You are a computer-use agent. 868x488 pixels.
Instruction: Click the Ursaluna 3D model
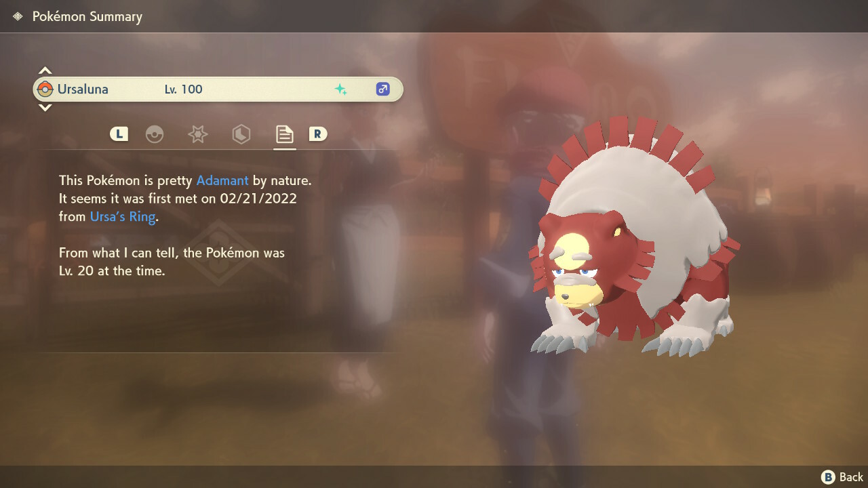pos(634,237)
